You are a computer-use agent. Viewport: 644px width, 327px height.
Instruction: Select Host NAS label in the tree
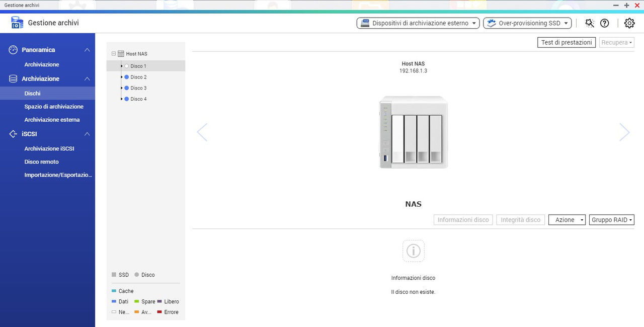pyautogui.click(x=137, y=54)
